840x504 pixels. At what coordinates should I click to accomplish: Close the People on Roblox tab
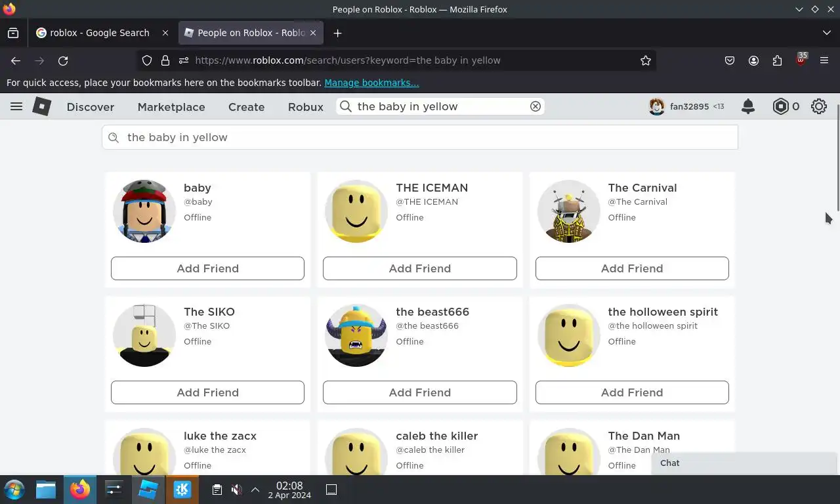(313, 33)
